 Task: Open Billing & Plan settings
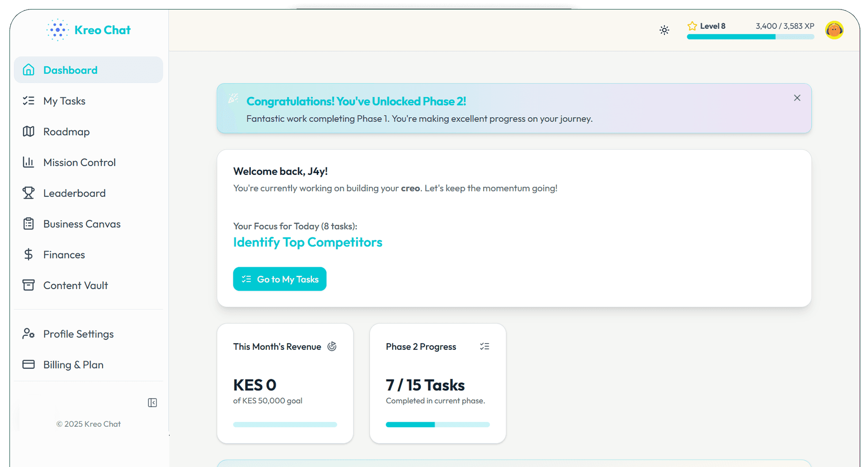tap(73, 365)
